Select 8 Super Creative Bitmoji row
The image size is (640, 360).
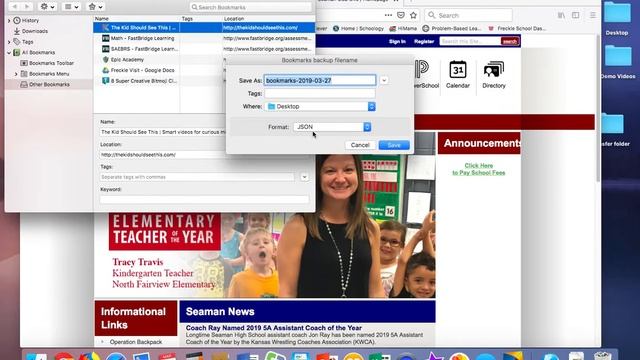[159, 81]
